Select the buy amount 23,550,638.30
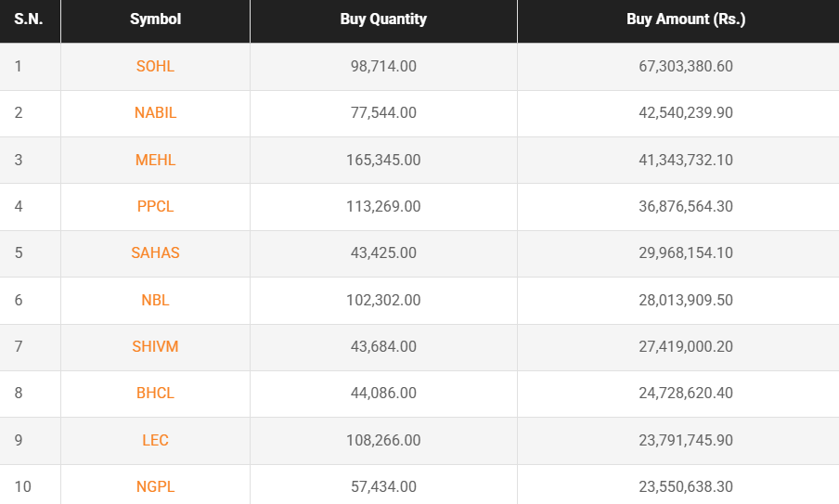 [686, 487]
